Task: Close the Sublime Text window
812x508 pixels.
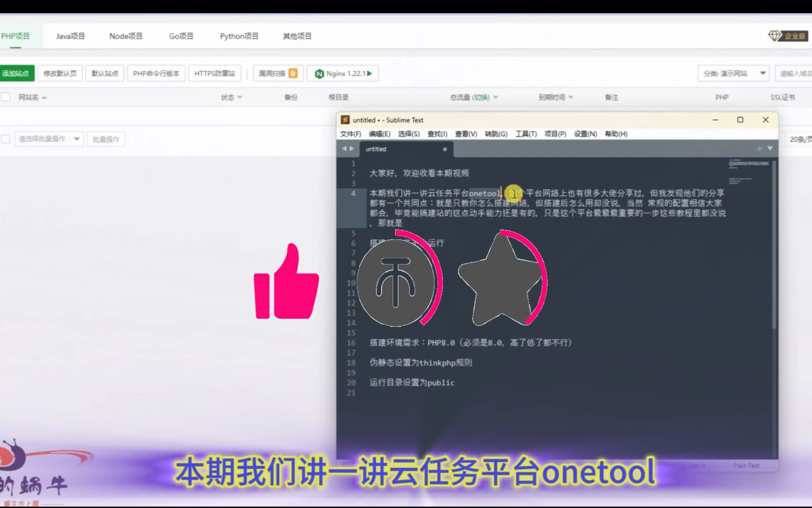Action: click(x=765, y=120)
